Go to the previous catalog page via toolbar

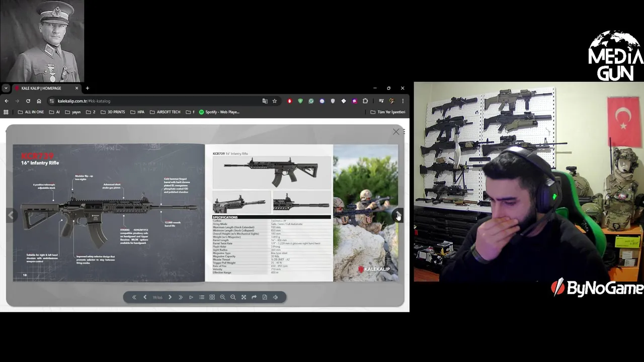coord(145,297)
